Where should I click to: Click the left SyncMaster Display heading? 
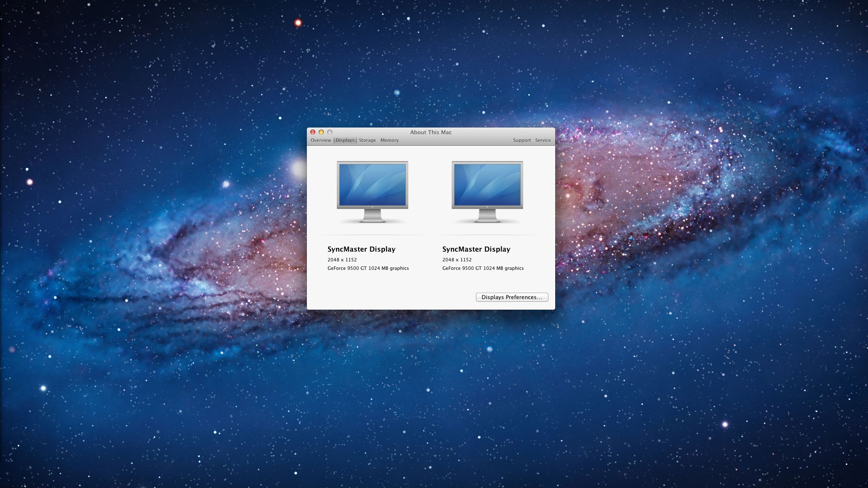[x=362, y=249]
